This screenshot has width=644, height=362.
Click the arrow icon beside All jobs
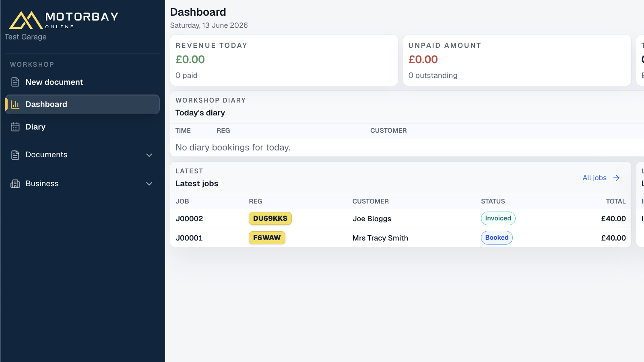point(616,178)
